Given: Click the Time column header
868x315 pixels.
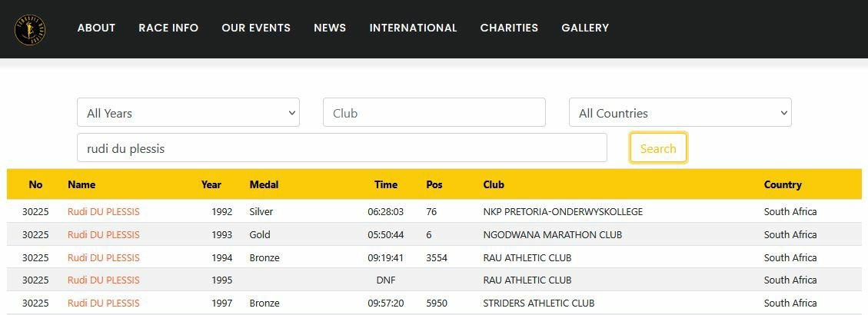Looking at the screenshot, I should (x=386, y=184).
